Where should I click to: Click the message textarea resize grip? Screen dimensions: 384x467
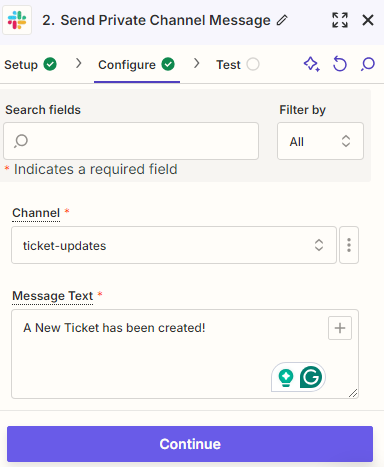[x=353, y=393]
